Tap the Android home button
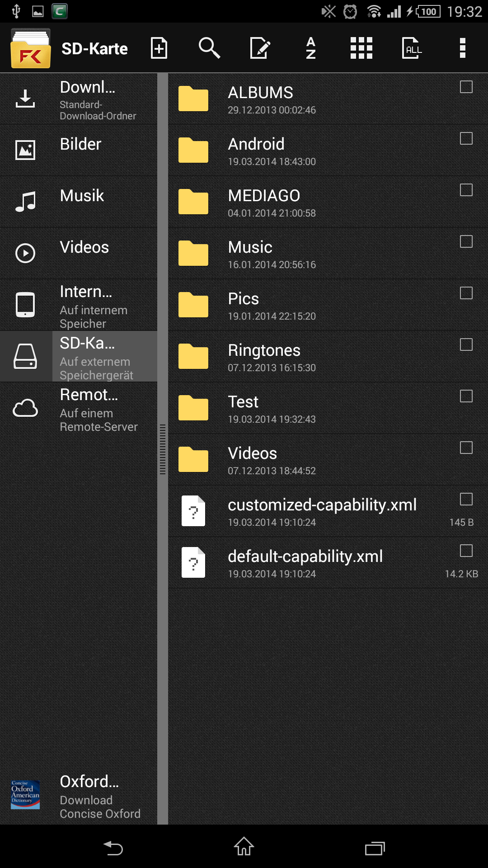This screenshot has height=868, width=488. (244, 846)
